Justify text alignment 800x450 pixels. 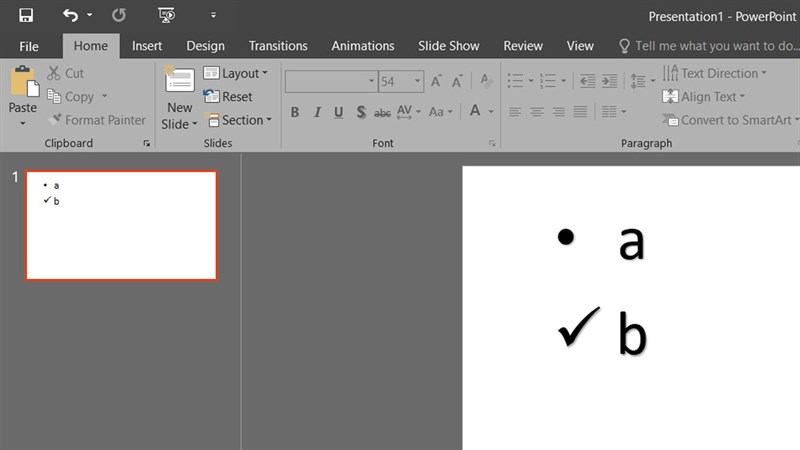[x=580, y=112]
